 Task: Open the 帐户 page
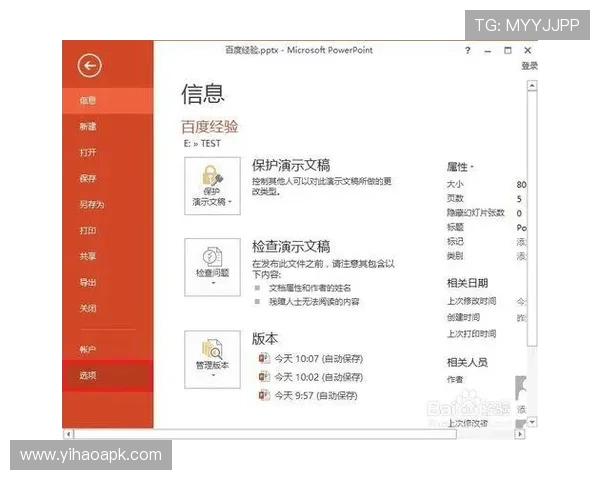click(x=108, y=349)
